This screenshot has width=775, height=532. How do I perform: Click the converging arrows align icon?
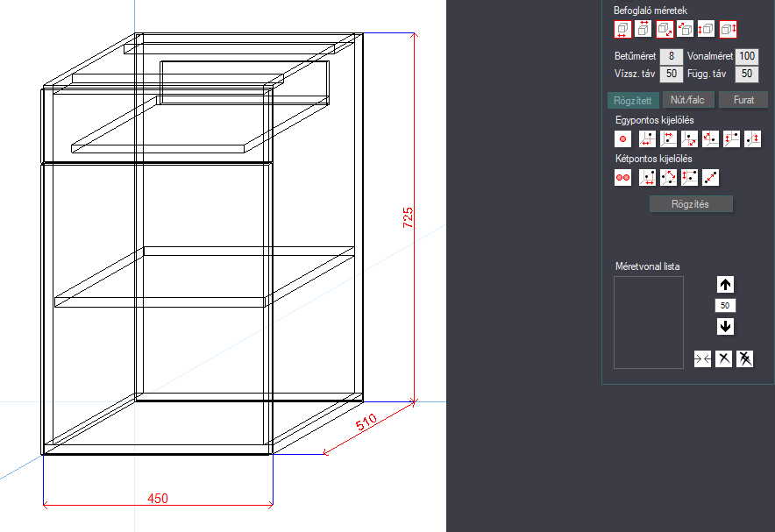702,358
